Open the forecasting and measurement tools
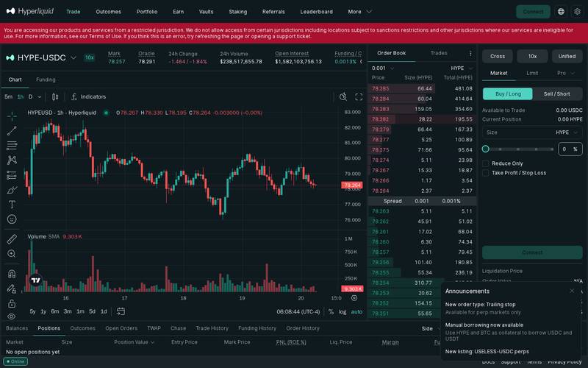588x368 pixels. (12, 175)
